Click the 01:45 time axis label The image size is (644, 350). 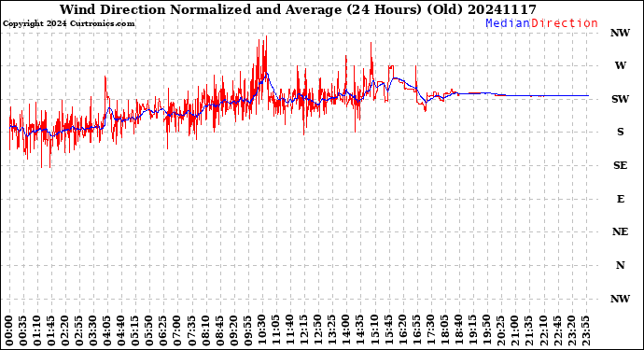[51, 330]
